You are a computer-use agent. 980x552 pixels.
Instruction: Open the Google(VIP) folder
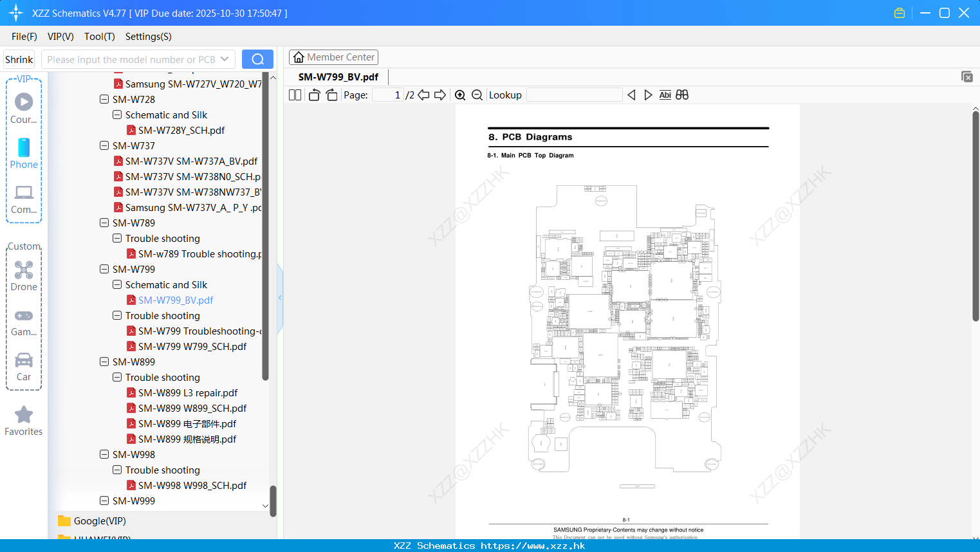click(x=92, y=521)
